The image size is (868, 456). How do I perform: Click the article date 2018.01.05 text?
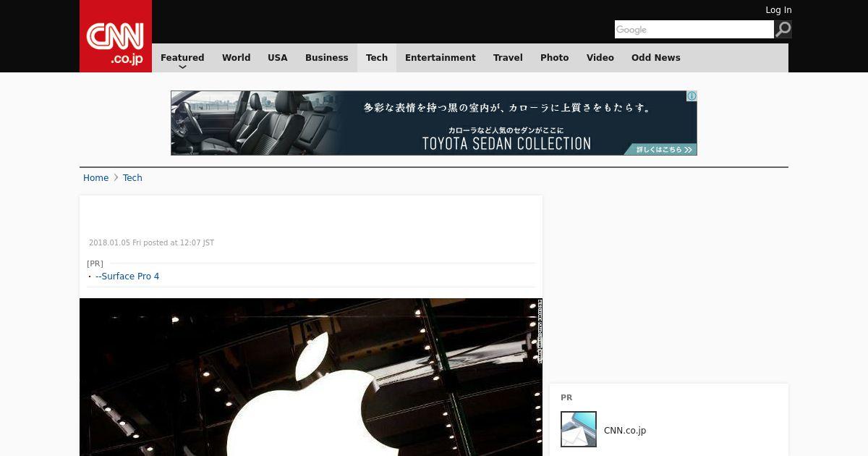[x=151, y=243]
